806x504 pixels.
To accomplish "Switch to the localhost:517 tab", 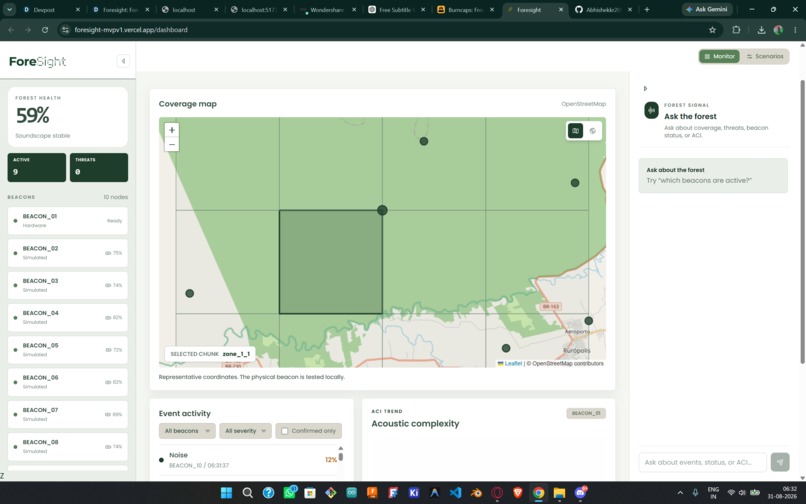I will (258, 10).
